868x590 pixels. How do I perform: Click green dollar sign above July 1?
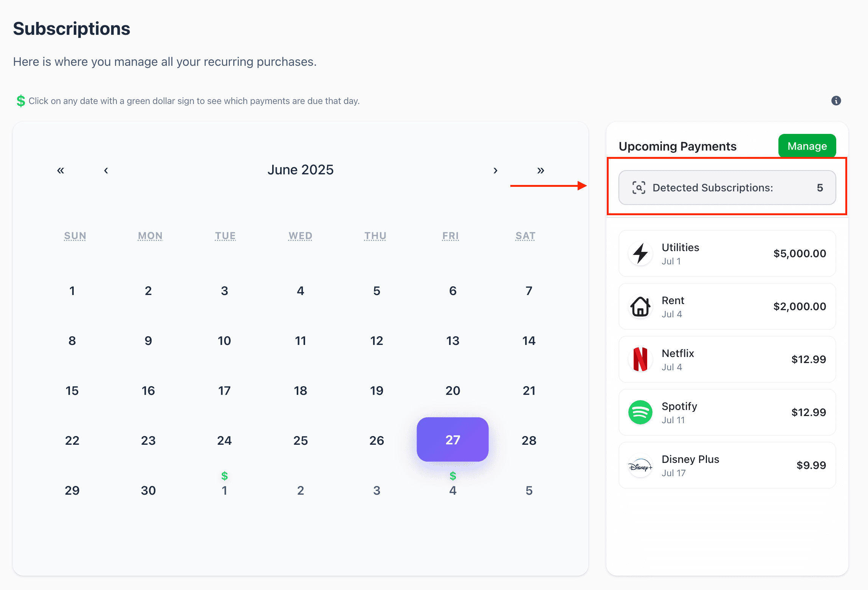(225, 476)
